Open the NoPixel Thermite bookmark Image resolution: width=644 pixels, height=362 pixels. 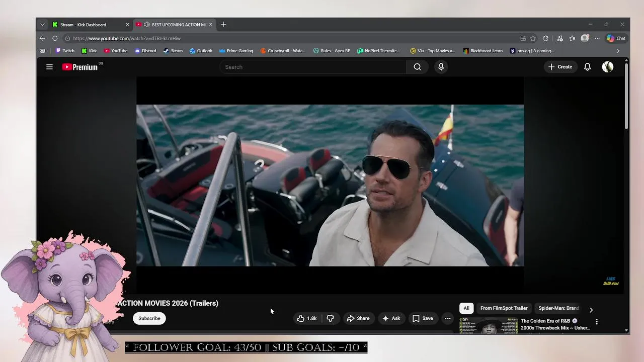[x=378, y=51]
